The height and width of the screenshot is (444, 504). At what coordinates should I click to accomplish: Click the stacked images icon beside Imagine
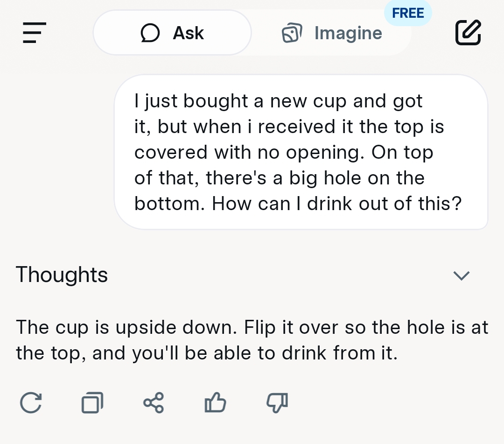click(x=292, y=33)
